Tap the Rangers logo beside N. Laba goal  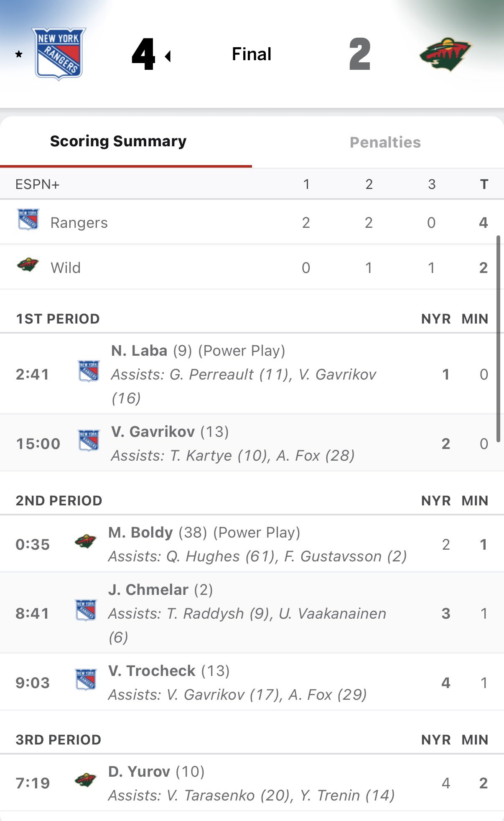click(x=89, y=372)
